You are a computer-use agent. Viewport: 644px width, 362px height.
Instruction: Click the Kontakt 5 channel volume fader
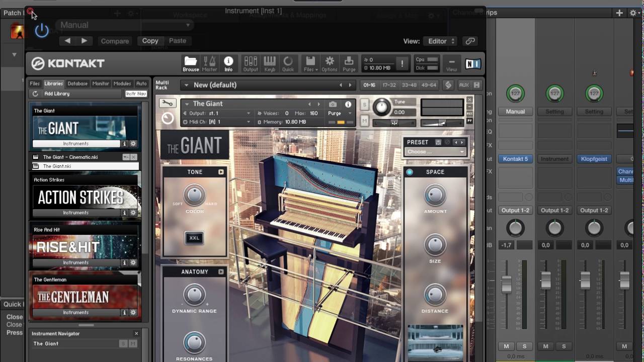507,285
